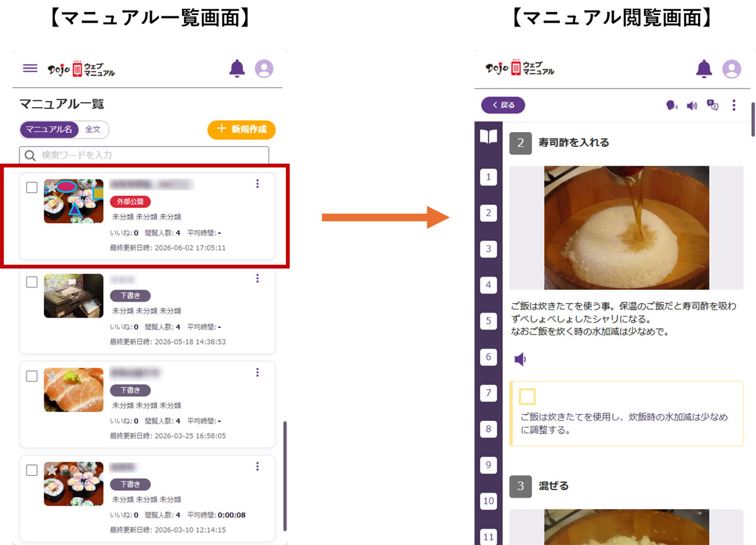This screenshot has width=756, height=545.
Task: Jump to step 8 in the sidebar
Action: (488, 430)
